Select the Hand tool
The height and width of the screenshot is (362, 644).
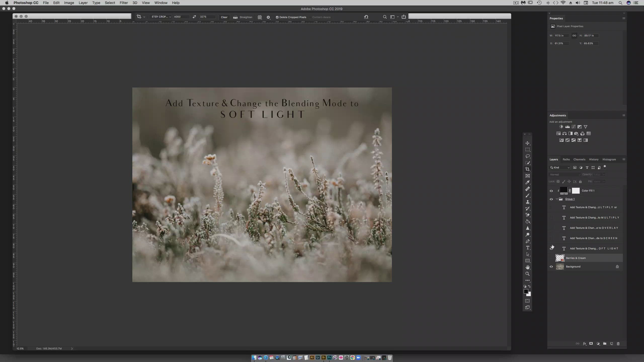[528, 267]
